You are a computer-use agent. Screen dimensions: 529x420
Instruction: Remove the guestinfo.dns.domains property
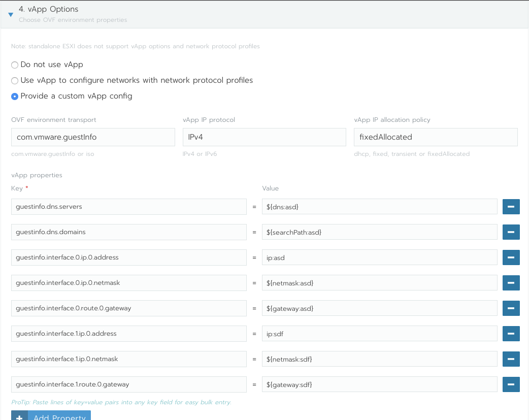pos(511,232)
